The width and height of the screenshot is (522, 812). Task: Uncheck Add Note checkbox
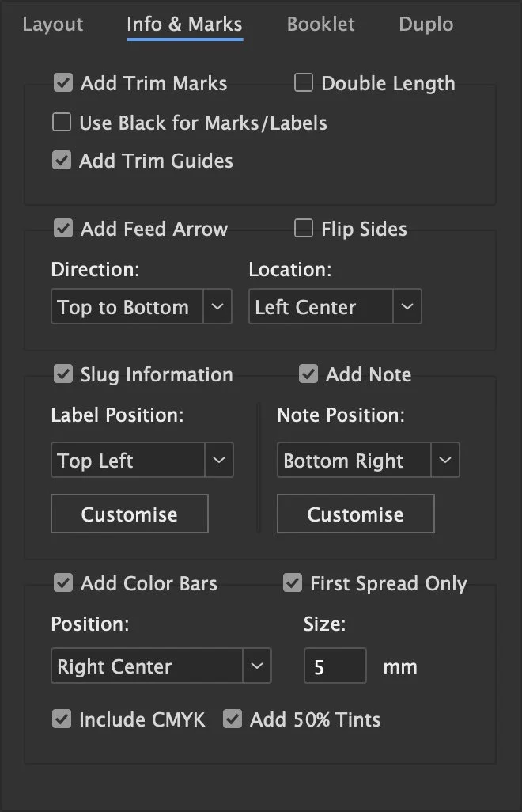[308, 374]
